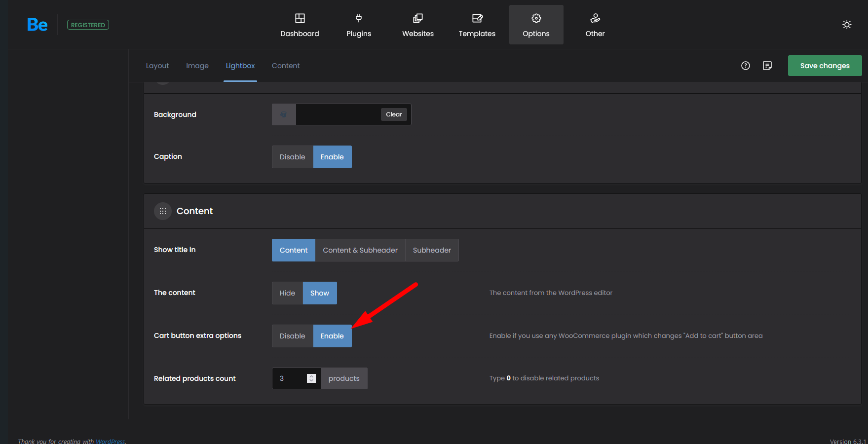Show The content option
The width and height of the screenshot is (868, 444).
coord(320,293)
